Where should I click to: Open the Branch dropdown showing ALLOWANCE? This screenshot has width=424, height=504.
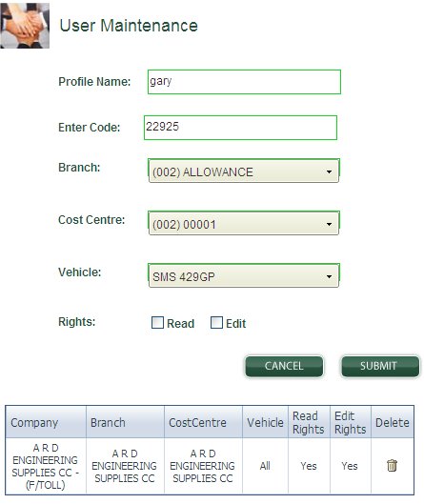243,171
